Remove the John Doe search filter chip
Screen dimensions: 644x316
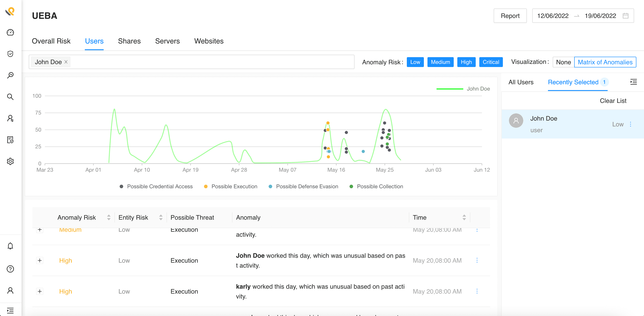(x=66, y=62)
